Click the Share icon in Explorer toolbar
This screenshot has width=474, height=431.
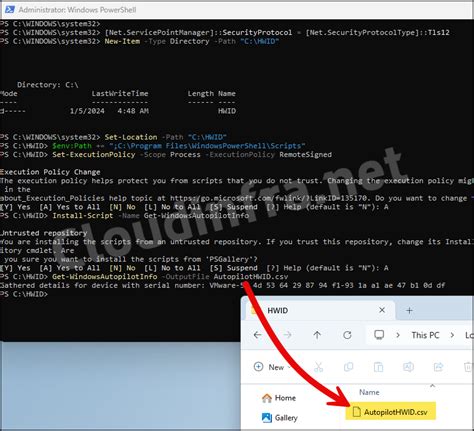tap(438, 367)
